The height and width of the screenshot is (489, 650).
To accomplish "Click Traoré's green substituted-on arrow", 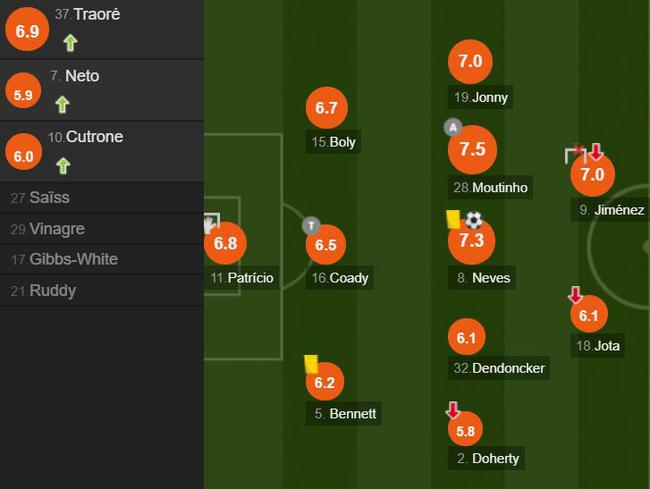I will click(x=70, y=43).
